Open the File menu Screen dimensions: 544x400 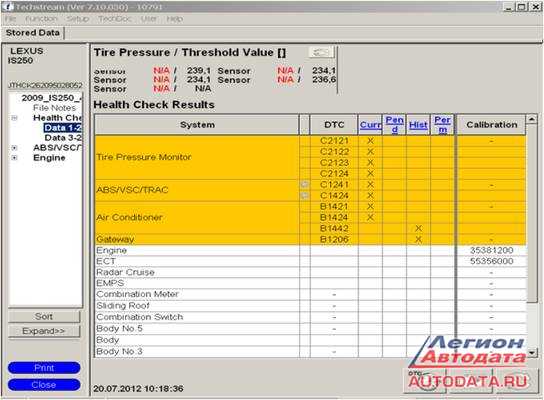10,19
